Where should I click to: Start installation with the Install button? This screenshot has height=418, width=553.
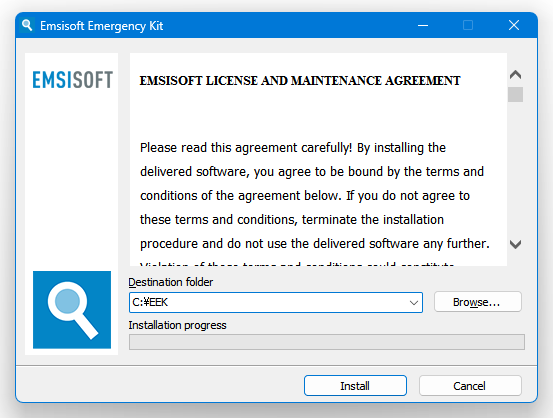point(355,386)
